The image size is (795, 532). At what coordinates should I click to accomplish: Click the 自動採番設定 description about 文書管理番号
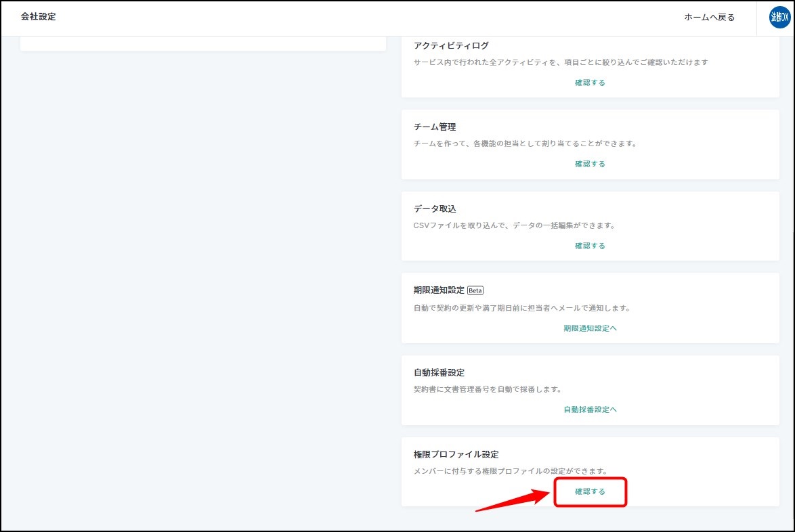click(x=488, y=389)
